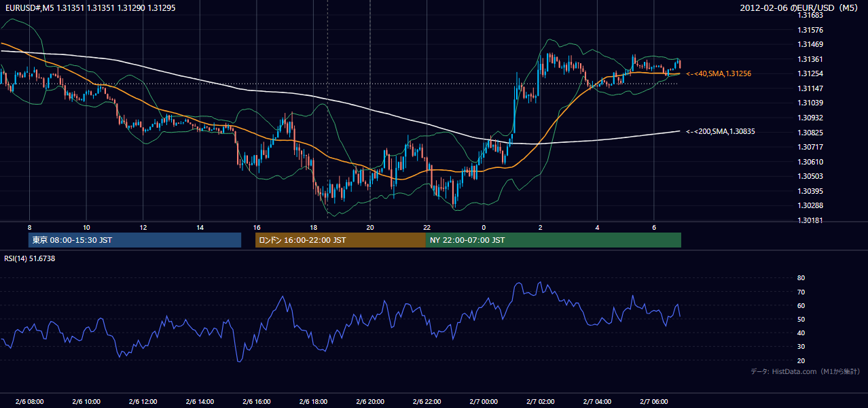868x408 pixels.
Task: Click price level 1.30717 on axis
Action: coord(812,147)
